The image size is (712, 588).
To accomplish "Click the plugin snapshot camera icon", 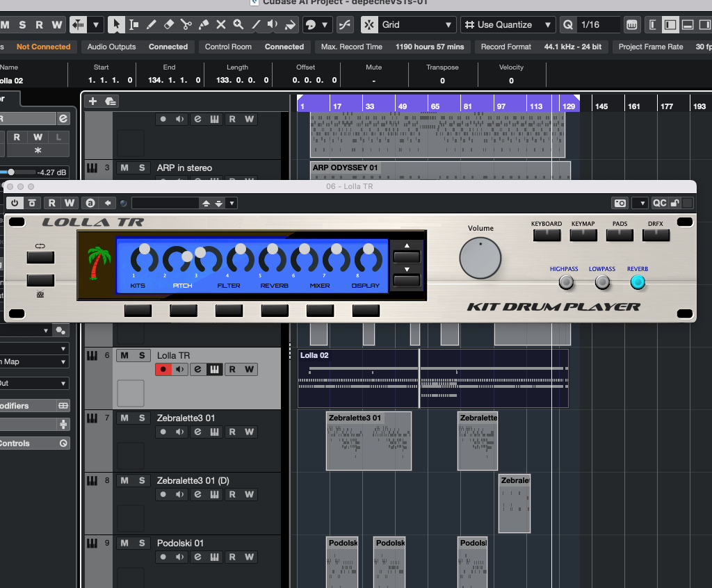I will (x=620, y=203).
